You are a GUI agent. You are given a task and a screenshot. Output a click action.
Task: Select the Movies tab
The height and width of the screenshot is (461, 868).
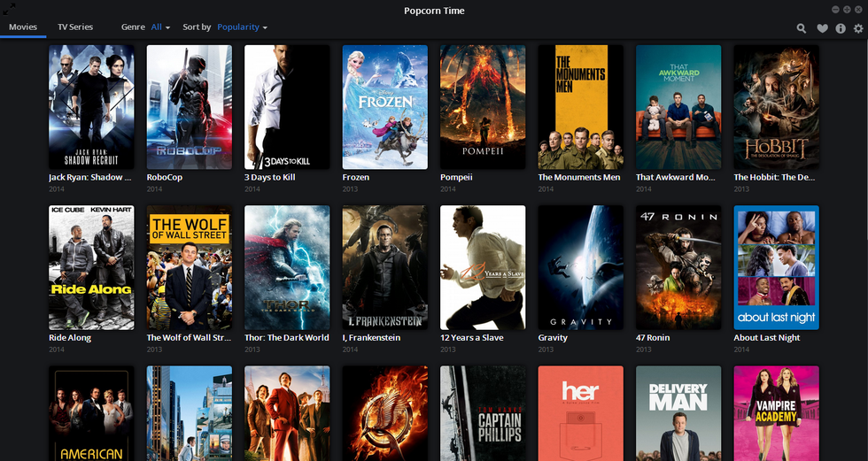pyautogui.click(x=23, y=27)
